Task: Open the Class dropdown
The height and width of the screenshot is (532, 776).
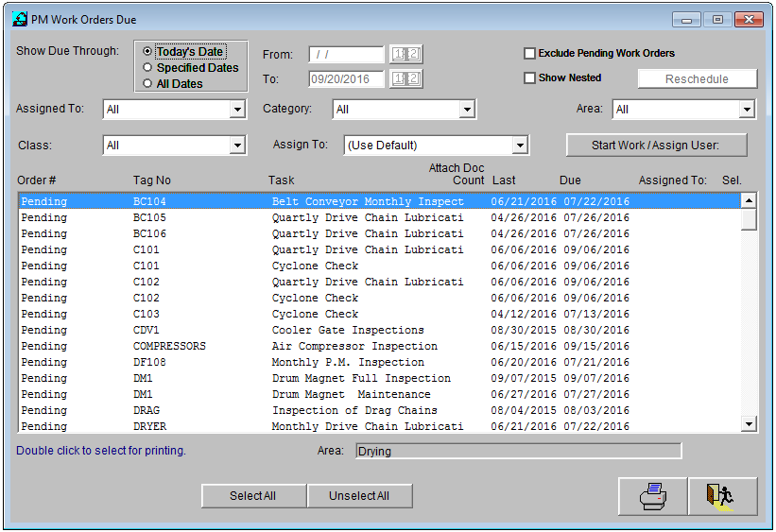Action: (x=237, y=145)
